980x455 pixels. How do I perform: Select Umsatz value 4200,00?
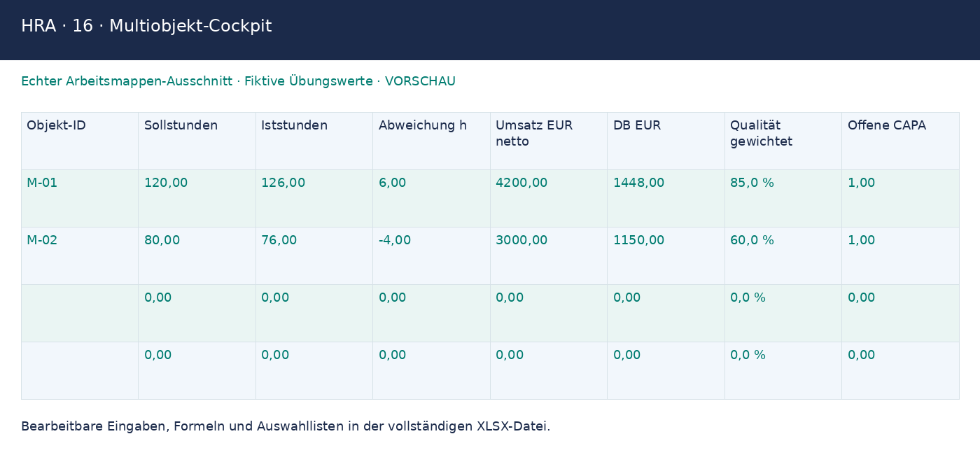[x=549, y=198]
